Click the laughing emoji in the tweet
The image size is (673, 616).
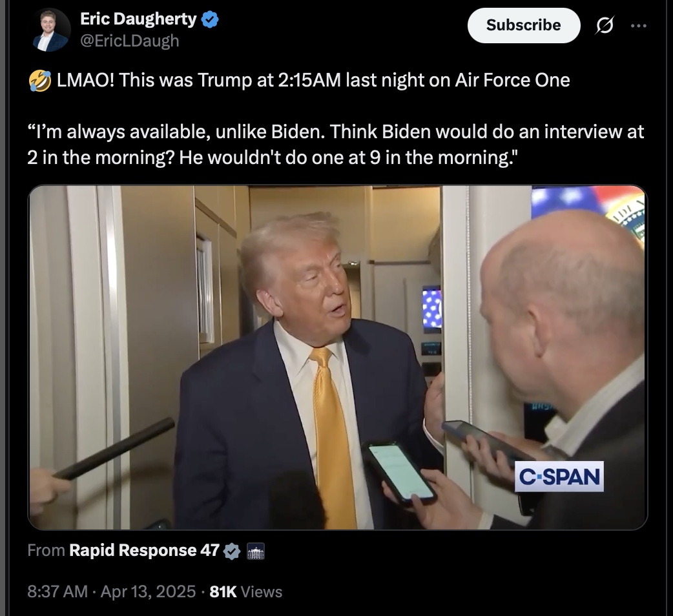(x=40, y=81)
